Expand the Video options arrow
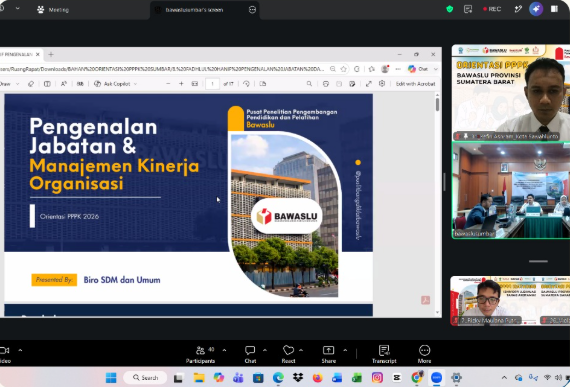 (x=20, y=350)
